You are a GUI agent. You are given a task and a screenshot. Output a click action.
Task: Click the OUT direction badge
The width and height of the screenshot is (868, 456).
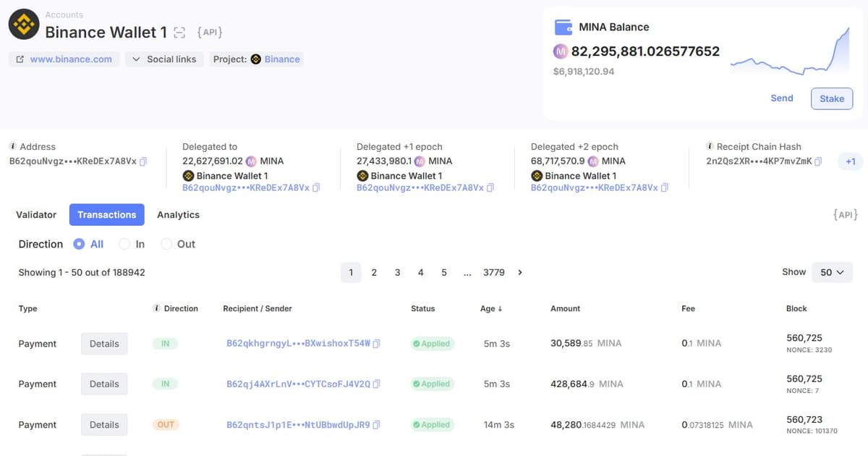[x=166, y=425]
